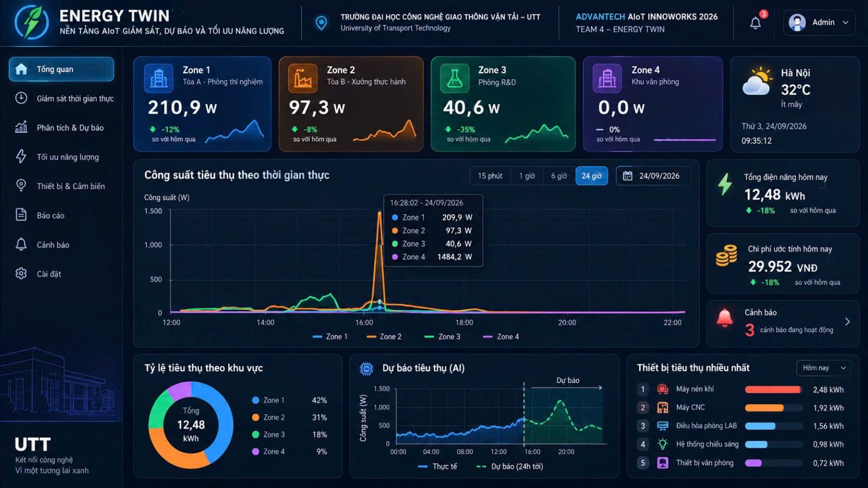Toggle Zone 4 series in chart legend
Image resolution: width=868 pixels, height=488 pixels.
pos(501,337)
